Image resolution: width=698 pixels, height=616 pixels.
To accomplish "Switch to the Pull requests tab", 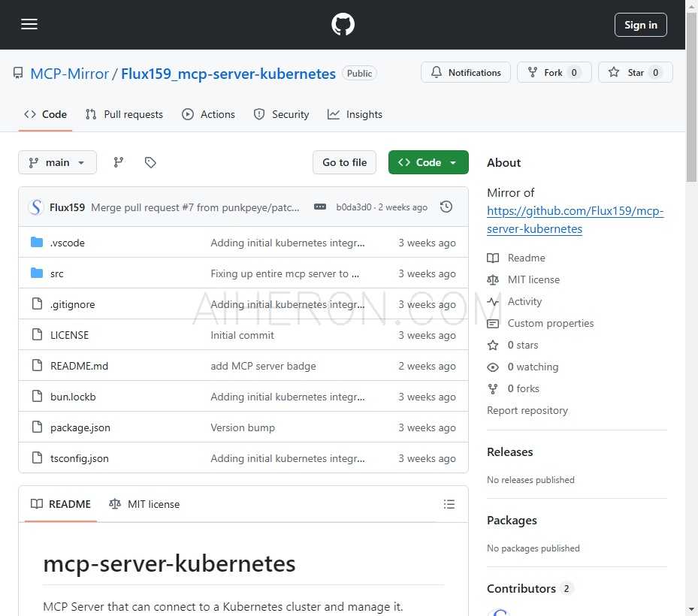I will 124,114.
